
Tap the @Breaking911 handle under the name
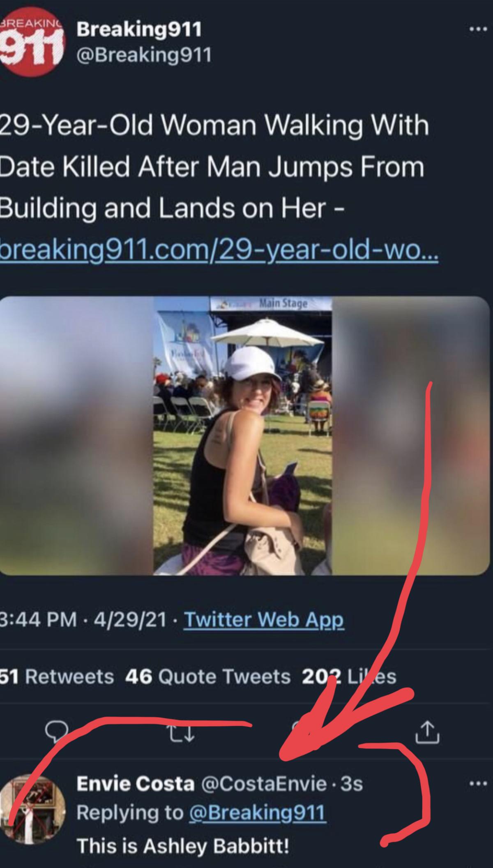143,55
